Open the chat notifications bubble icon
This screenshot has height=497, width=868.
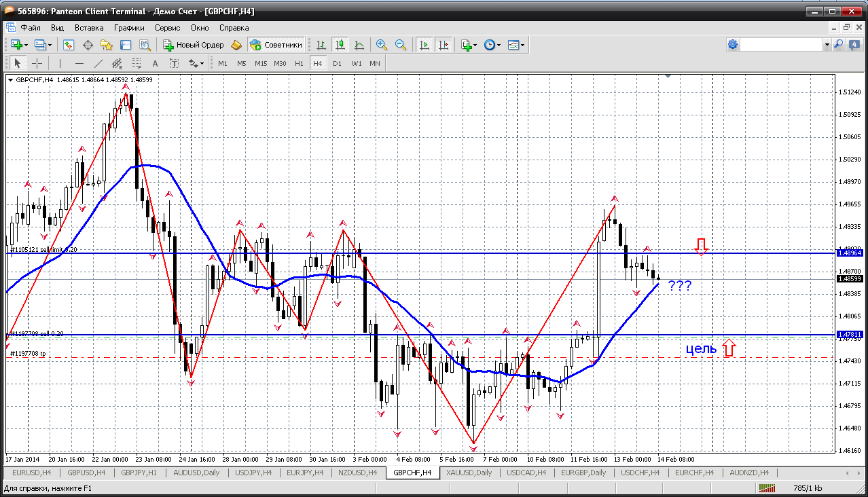(854, 45)
